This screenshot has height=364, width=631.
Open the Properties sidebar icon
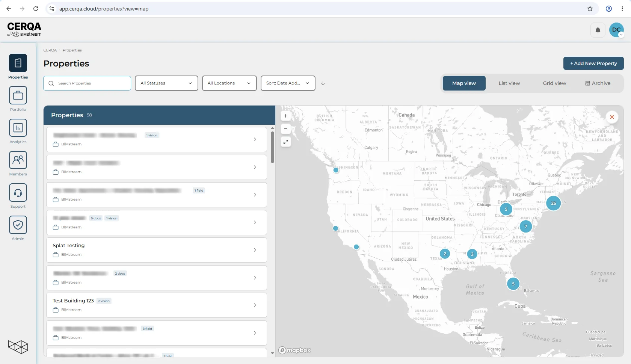[x=18, y=63]
